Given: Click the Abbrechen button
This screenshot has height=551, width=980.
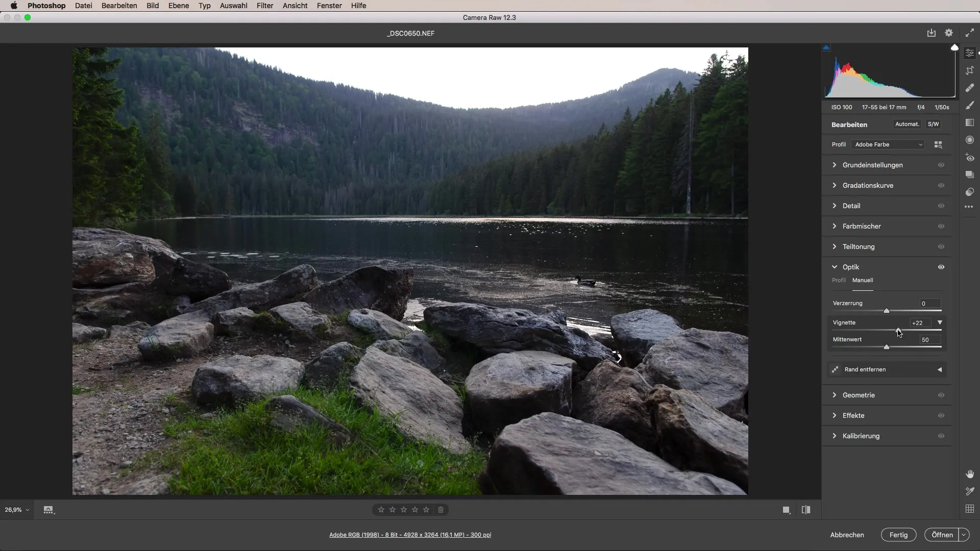Looking at the screenshot, I should (847, 535).
